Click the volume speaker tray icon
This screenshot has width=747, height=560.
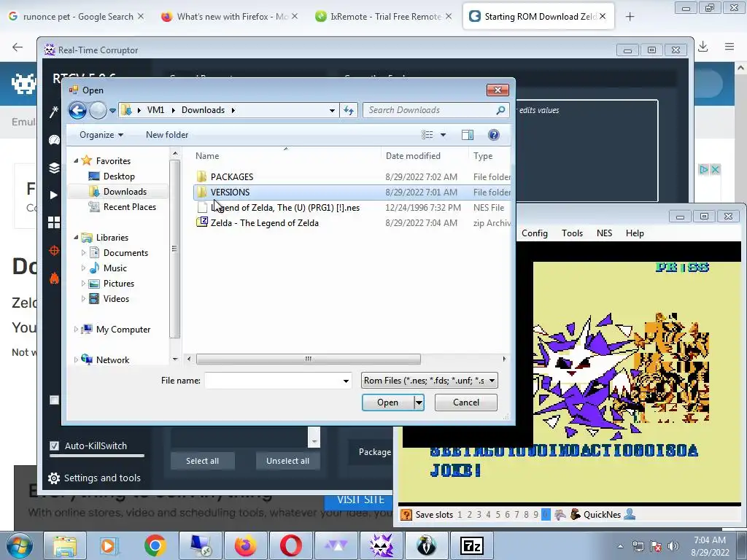673,546
